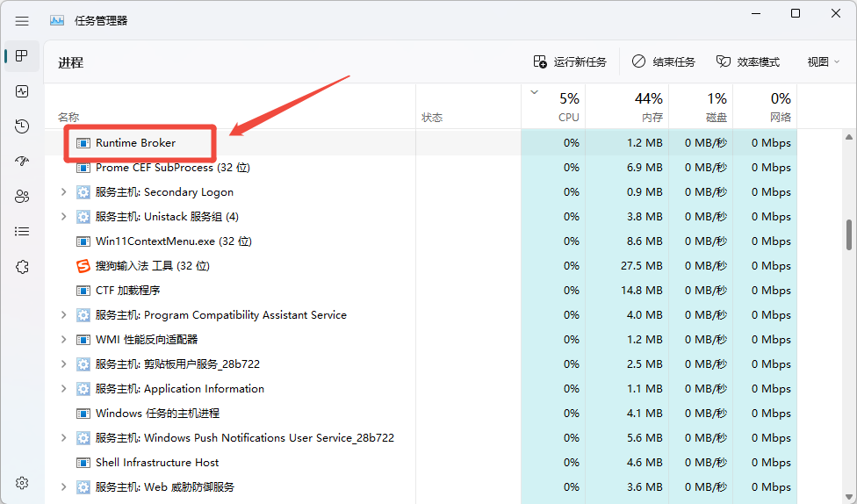
Task: Sort processes by 内存 column header
Action: (x=627, y=106)
